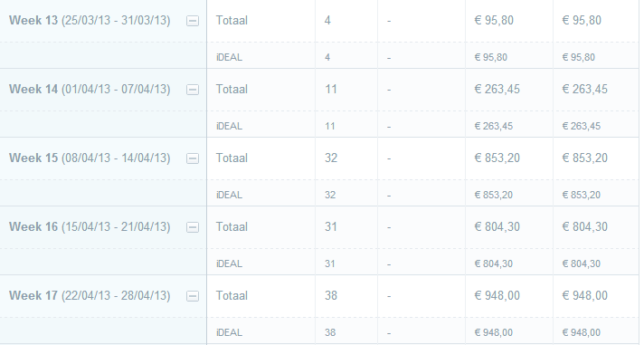This screenshot has height=345, width=644.
Task: Click the iDEAL entry under Week 17
Action: click(229, 332)
